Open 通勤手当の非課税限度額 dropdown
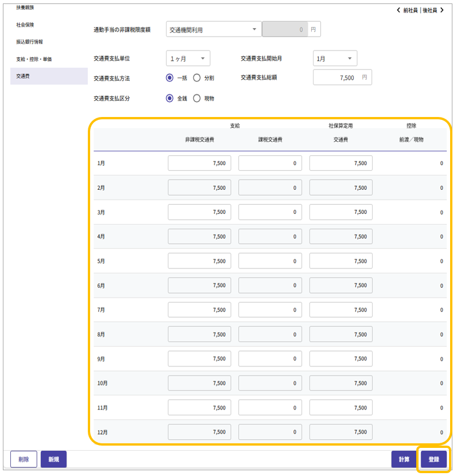This screenshot has height=476, width=457. coord(213,30)
